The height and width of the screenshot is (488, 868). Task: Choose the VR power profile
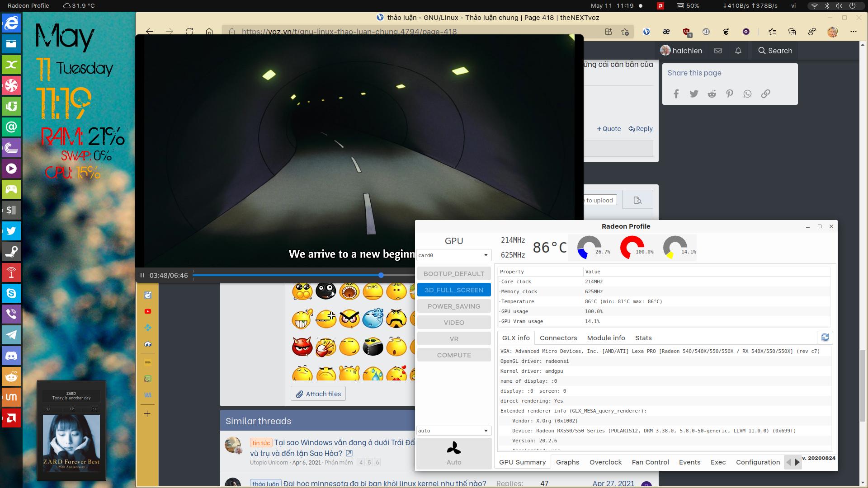click(454, 339)
